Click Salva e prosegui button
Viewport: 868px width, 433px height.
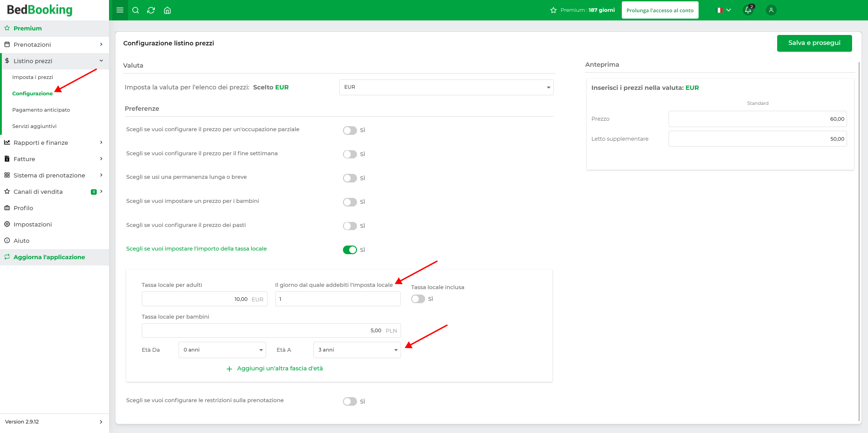(814, 43)
